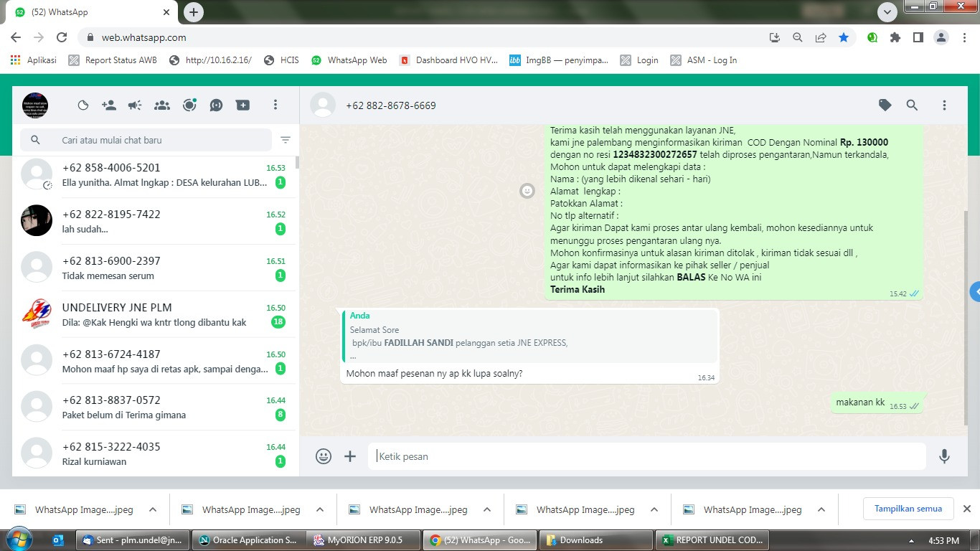Open sidebar three-dot menu
The width and height of the screenshot is (980, 551).
pyautogui.click(x=275, y=105)
